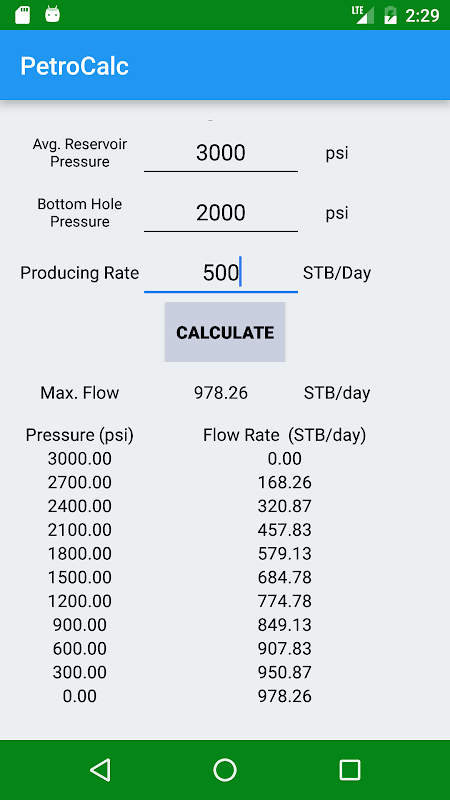
Task: Tap the Android back navigation icon
Action: coord(101,769)
